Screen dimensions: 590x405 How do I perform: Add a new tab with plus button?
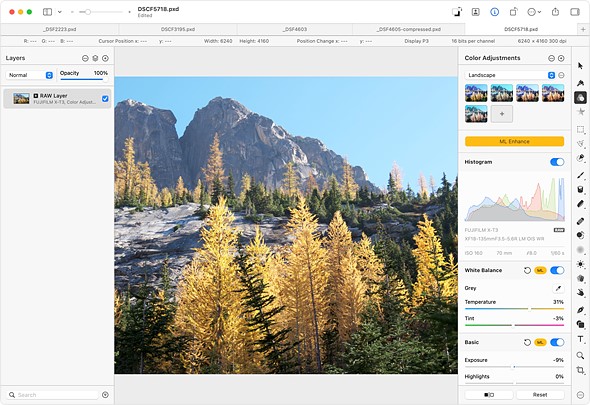584,29
